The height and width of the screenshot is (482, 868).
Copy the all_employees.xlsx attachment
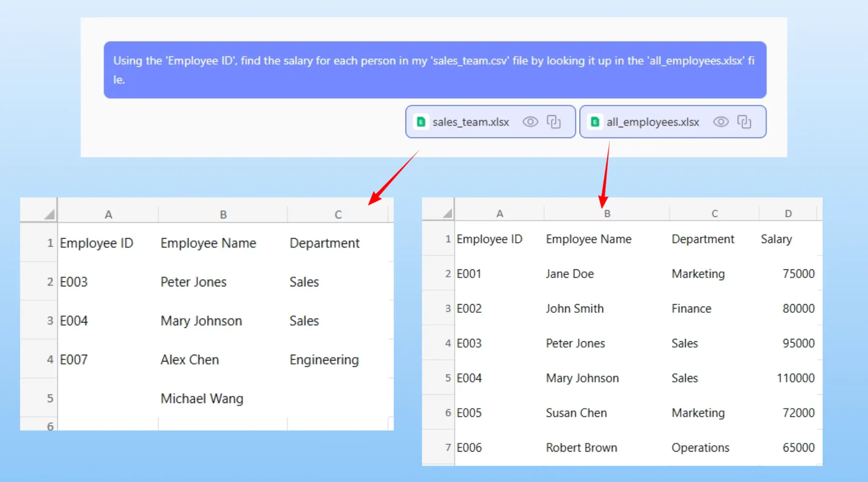(x=744, y=122)
